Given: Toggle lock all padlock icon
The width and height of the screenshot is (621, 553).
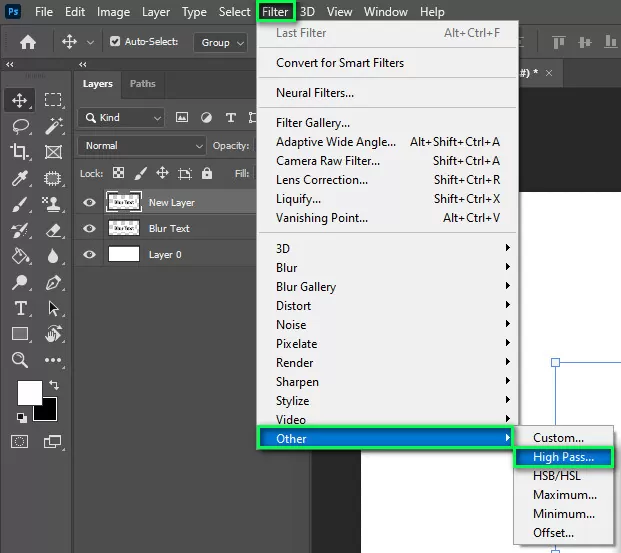Looking at the screenshot, I should coord(207,173).
